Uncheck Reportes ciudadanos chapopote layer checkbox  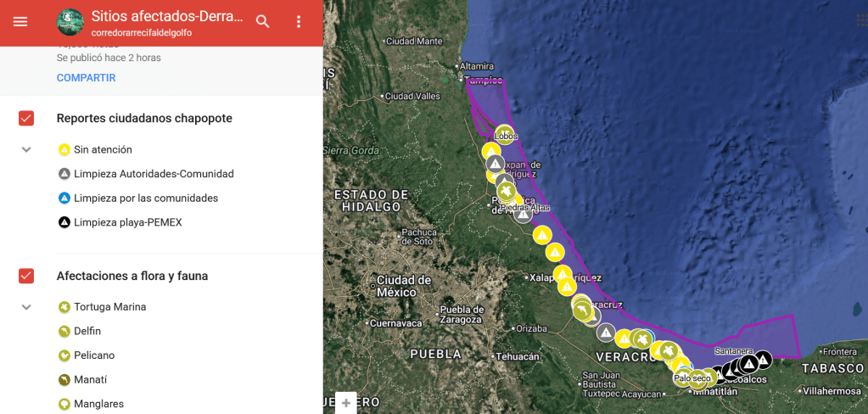pyautogui.click(x=26, y=118)
